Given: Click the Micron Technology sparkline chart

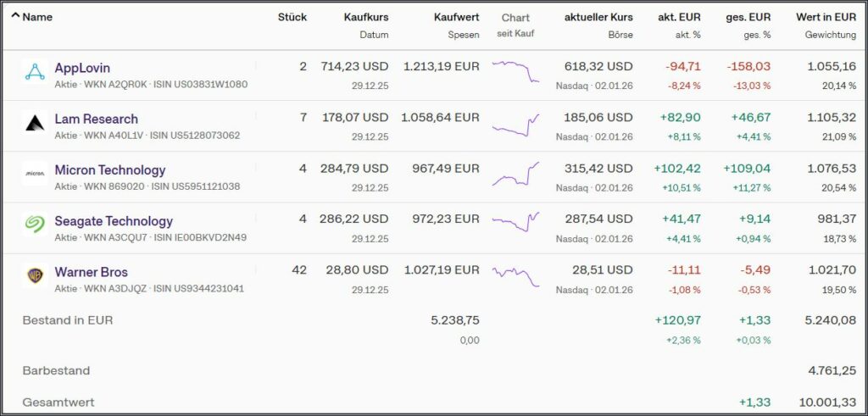Looking at the screenshot, I should coord(515,175).
